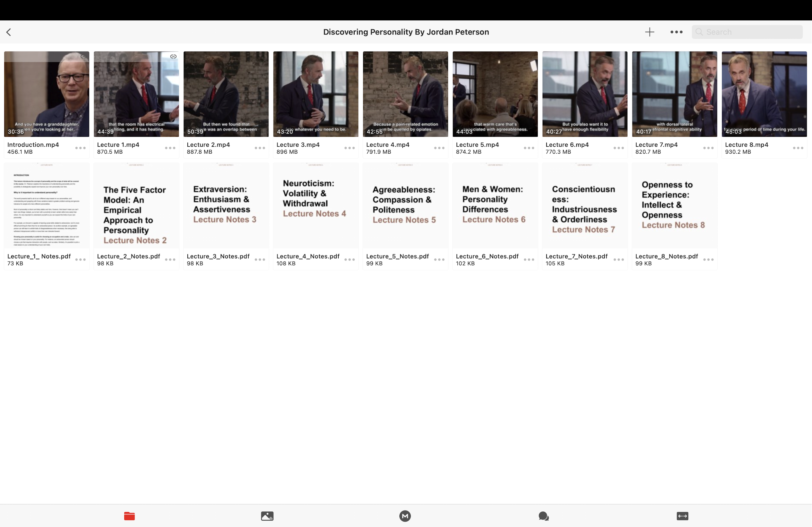
Task: Open the Lecture_1_ Notes.pdf preview
Action: click(47, 206)
